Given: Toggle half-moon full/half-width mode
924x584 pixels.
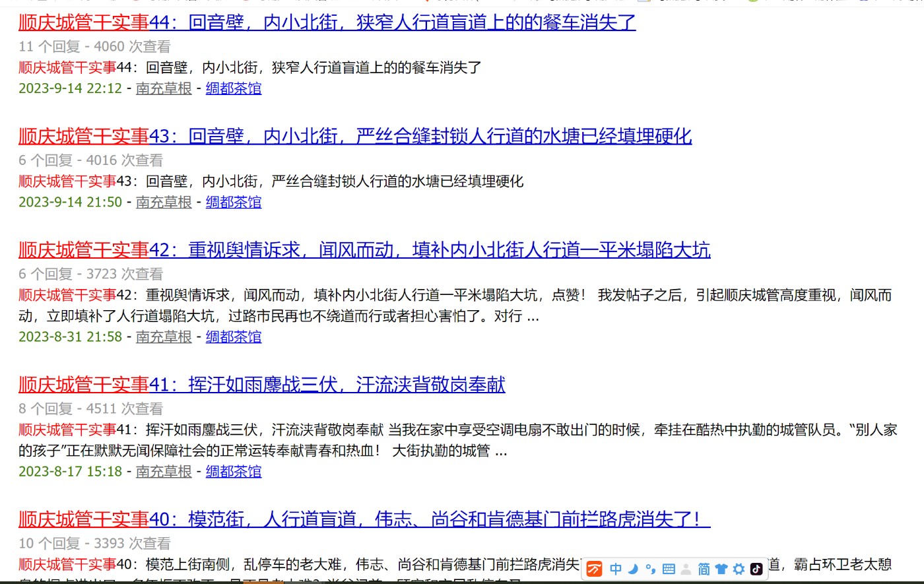Looking at the screenshot, I should pos(633,569).
